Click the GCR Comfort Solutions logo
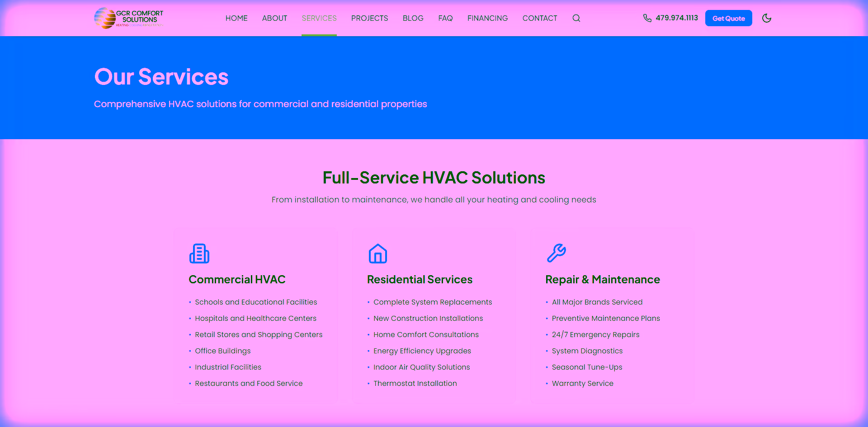 point(129,18)
